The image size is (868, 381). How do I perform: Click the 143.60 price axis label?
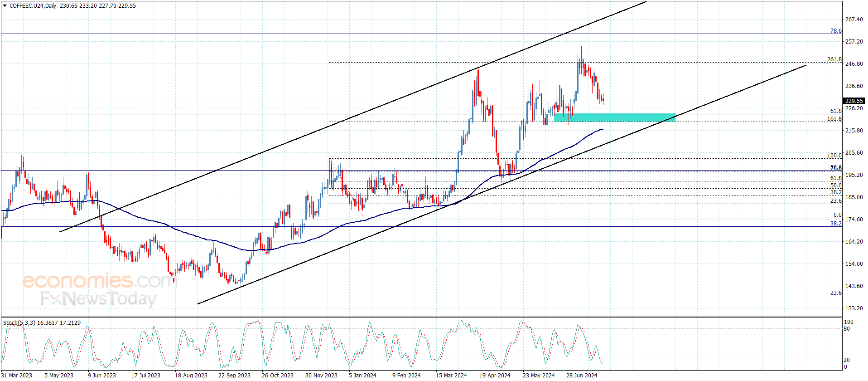coord(854,286)
